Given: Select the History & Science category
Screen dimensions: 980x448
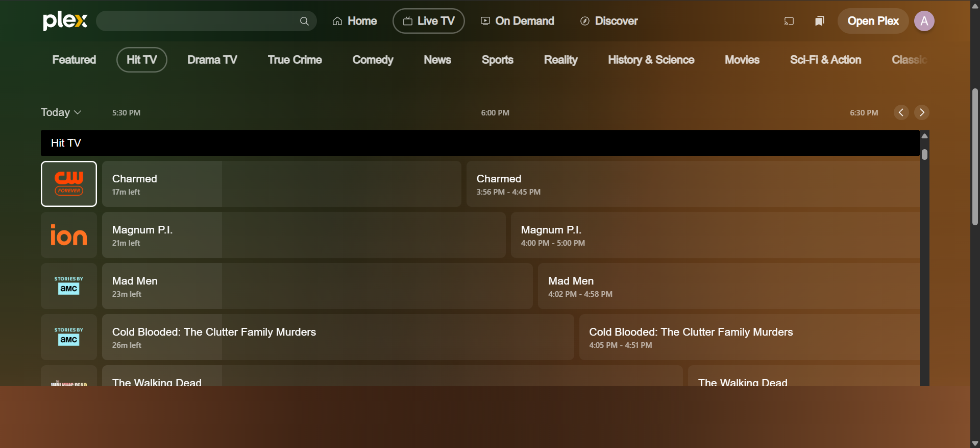Looking at the screenshot, I should (x=651, y=60).
